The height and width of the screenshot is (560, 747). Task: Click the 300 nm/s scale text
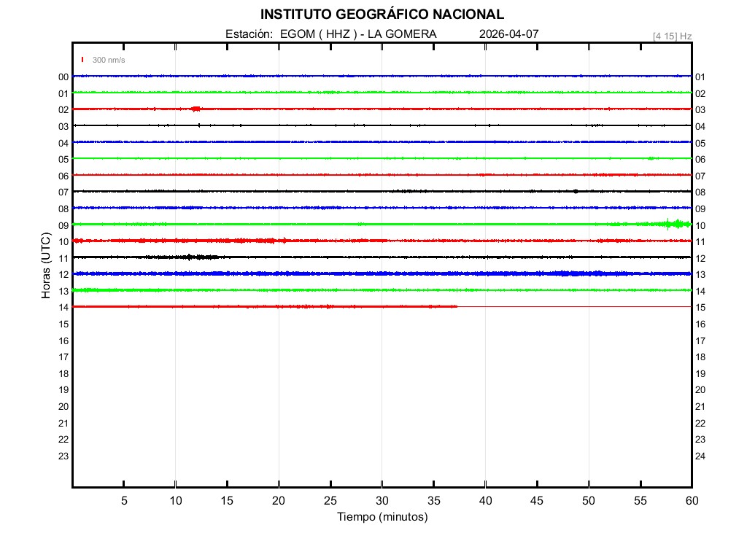coord(109,60)
